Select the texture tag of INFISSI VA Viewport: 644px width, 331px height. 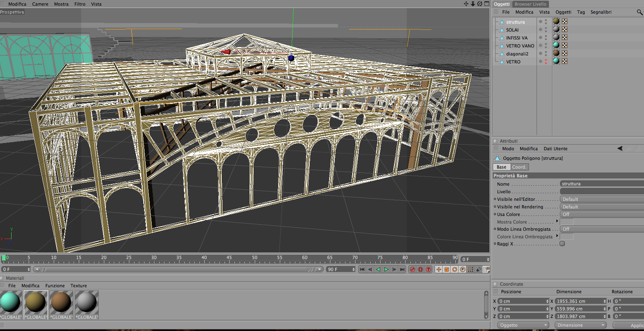tap(556, 37)
